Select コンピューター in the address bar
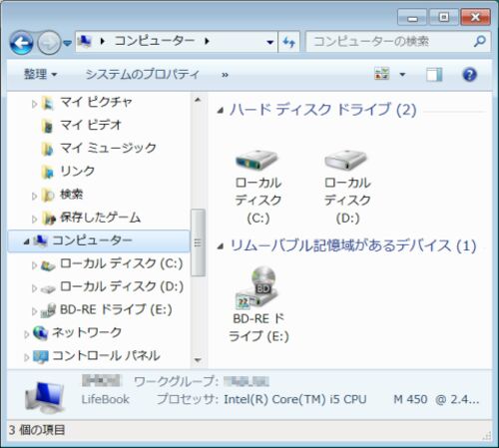Viewport: 499px width, 448px height. (x=155, y=41)
